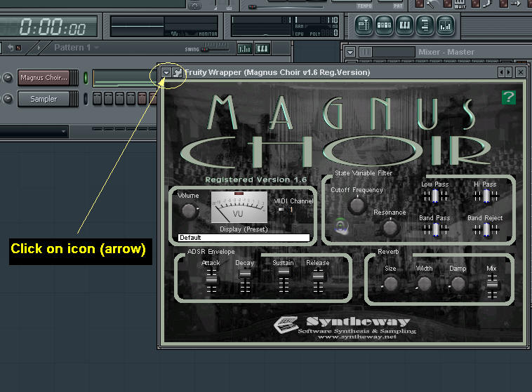
Task: Toggle the Magnus Choir channel select LED
Action: click(86, 78)
